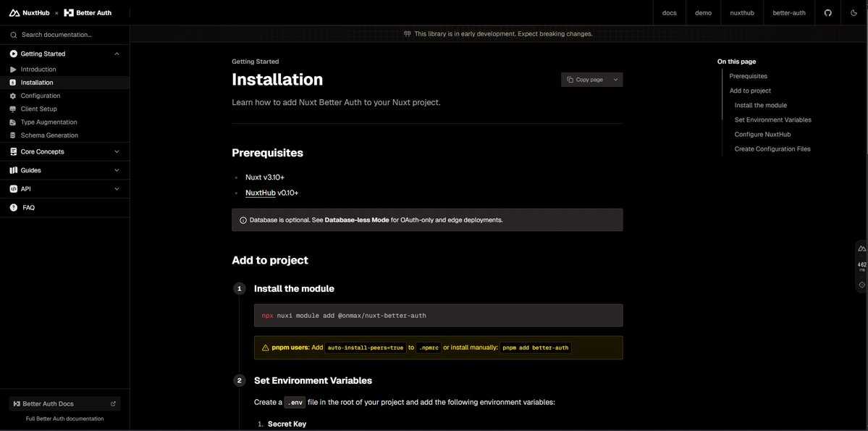Open the Client Setup page

64,109
